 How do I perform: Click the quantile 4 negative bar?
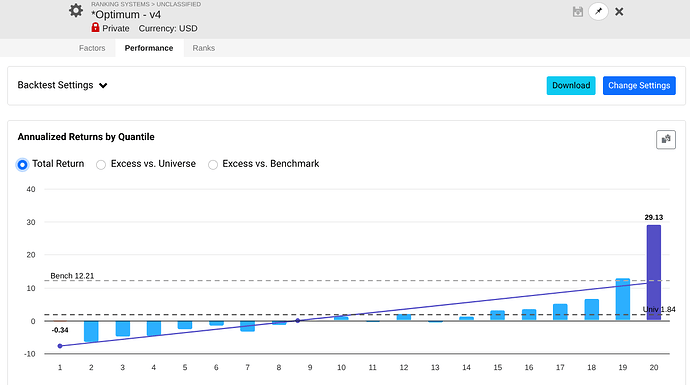[154, 328]
